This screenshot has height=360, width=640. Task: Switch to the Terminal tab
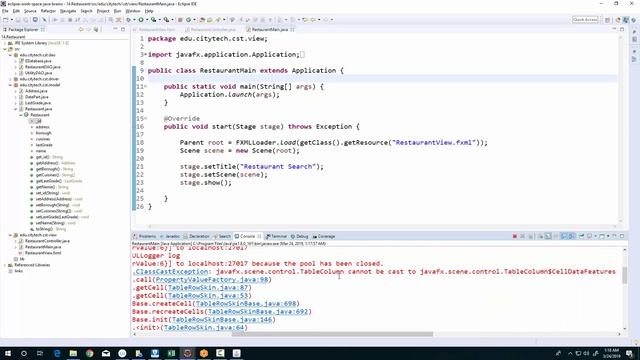pos(277,236)
